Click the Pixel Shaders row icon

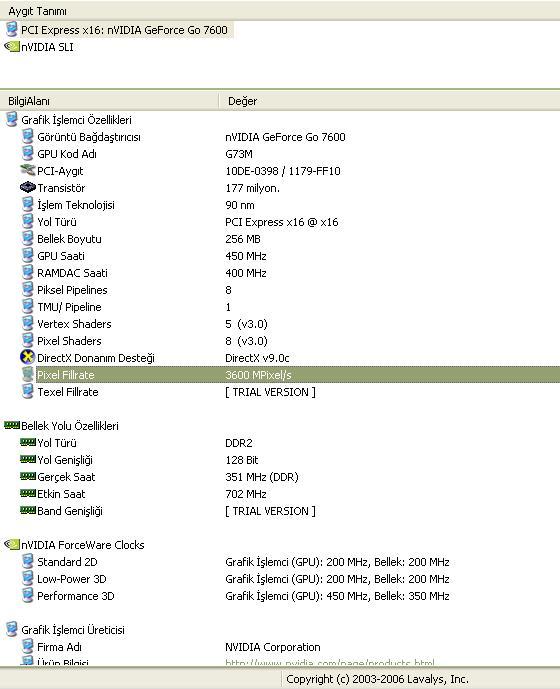[27, 341]
